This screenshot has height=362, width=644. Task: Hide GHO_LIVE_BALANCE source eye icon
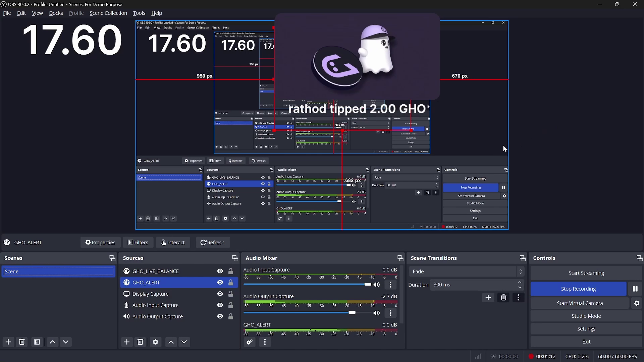pyautogui.click(x=220, y=271)
